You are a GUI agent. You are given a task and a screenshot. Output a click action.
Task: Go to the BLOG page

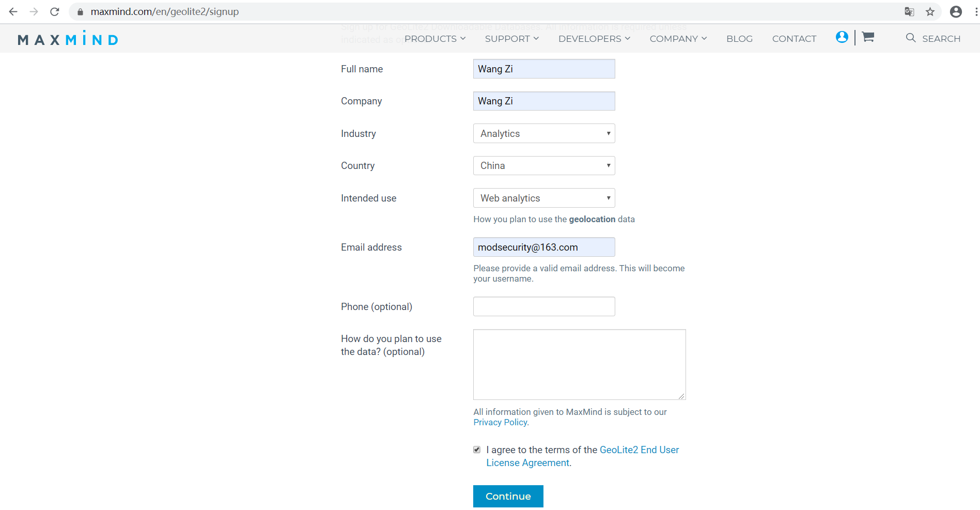click(739, 39)
